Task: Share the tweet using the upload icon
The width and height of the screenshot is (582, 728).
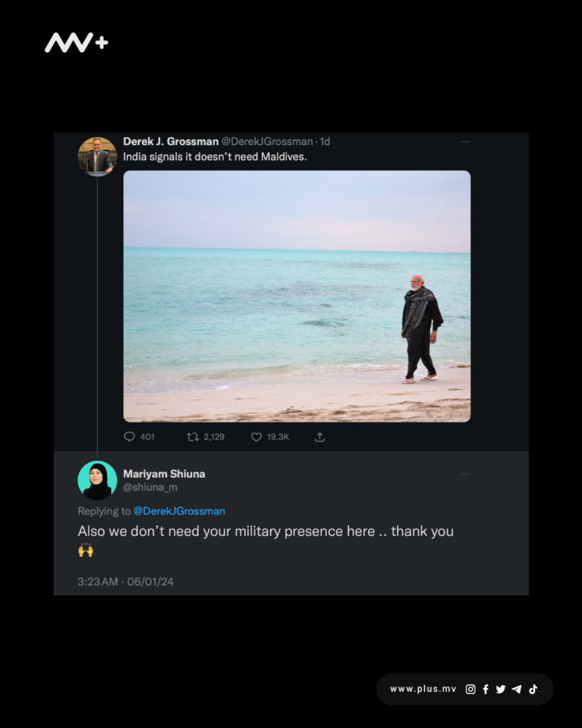Action: tap(320, 437)
